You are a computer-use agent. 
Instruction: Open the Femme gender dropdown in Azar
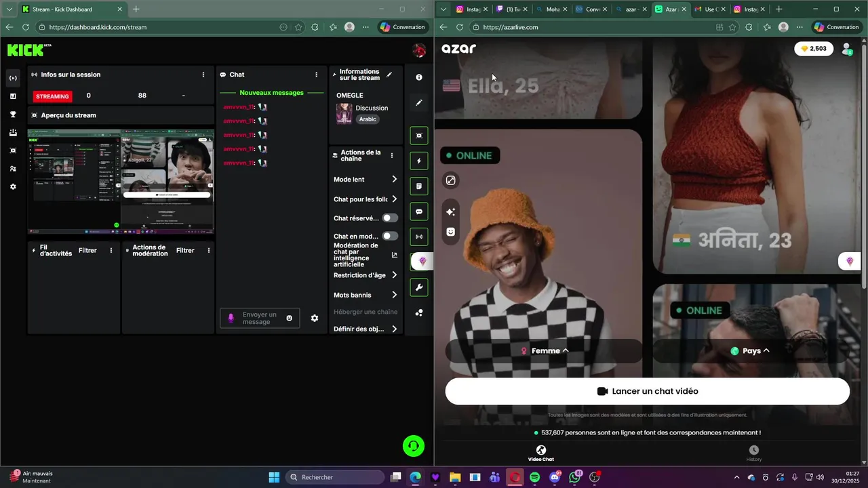click(545, 351)
